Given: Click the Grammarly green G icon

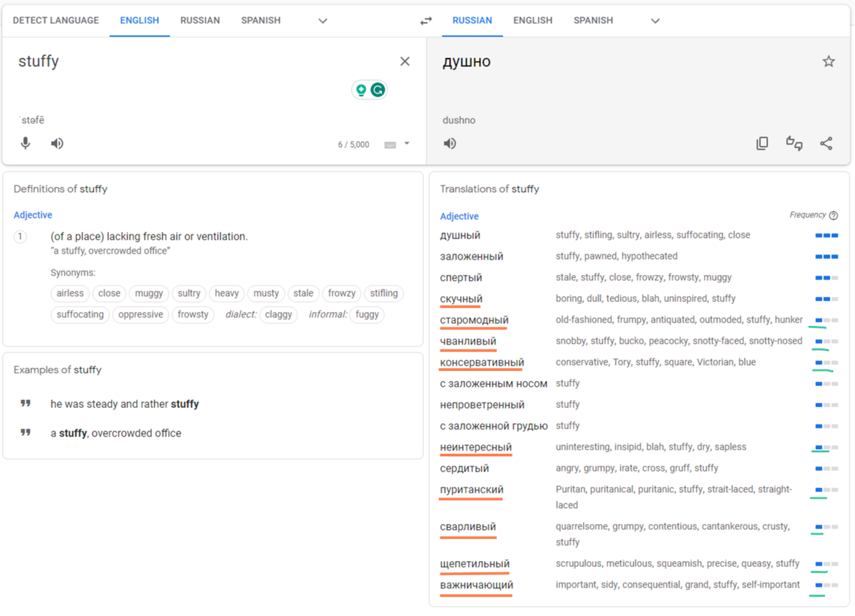Looking at the screenshot, I should coord(378,90).
